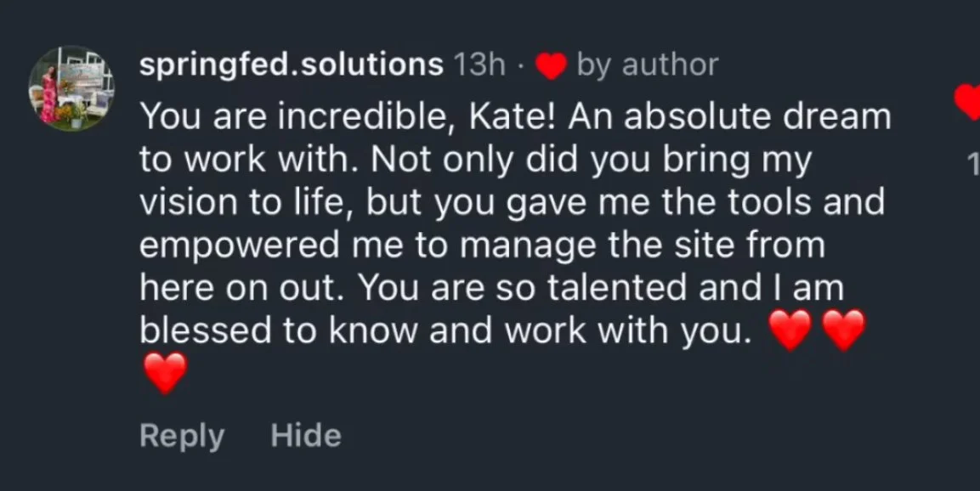Open the springfed.solutions profile picture
Image resolution: width=980 pixels, height=491 pixels.
point(71,88)
